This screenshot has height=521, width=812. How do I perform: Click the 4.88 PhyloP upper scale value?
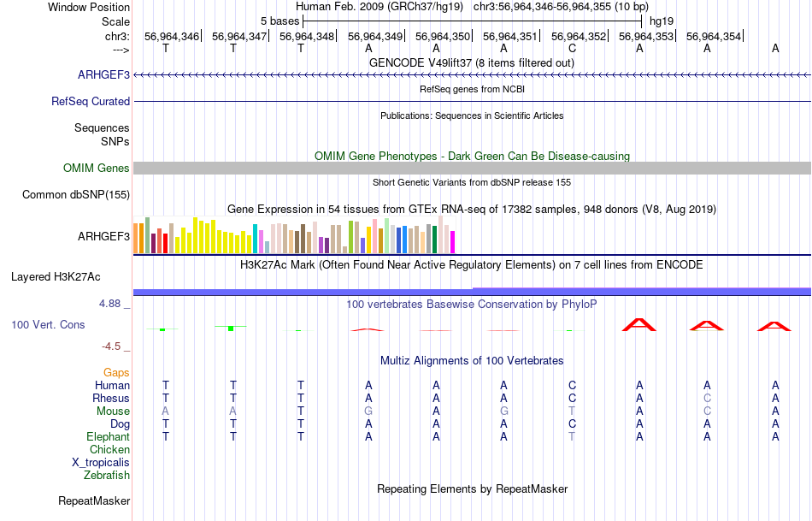(x=109, y=304)
